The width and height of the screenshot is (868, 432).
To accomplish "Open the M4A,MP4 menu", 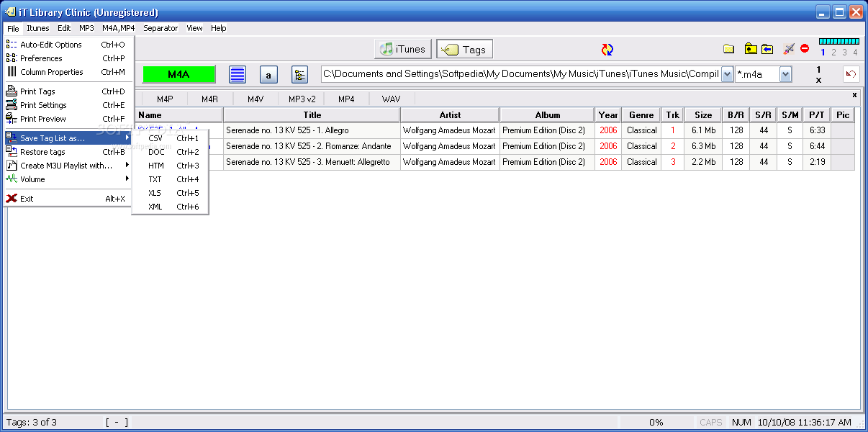I will pos(118,28).
